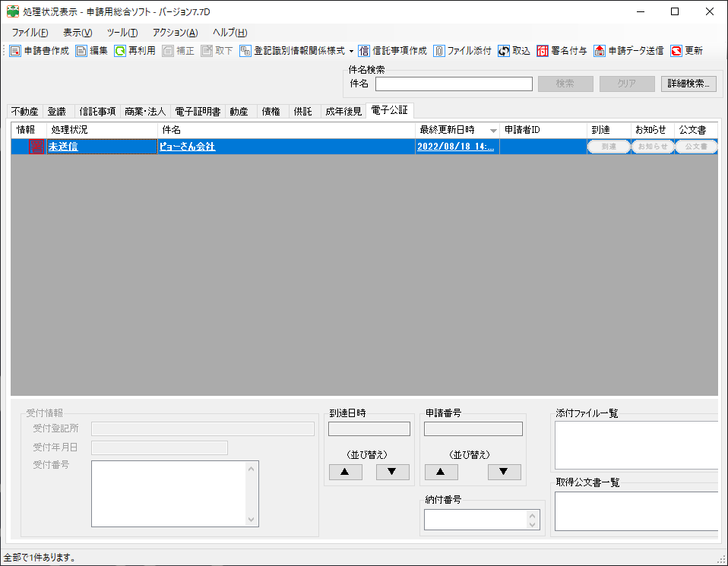Viewport: 728px width, 566px height.
Task: Click the 取下 withdraw toolbar icon
Action: [x=207, y=51]
